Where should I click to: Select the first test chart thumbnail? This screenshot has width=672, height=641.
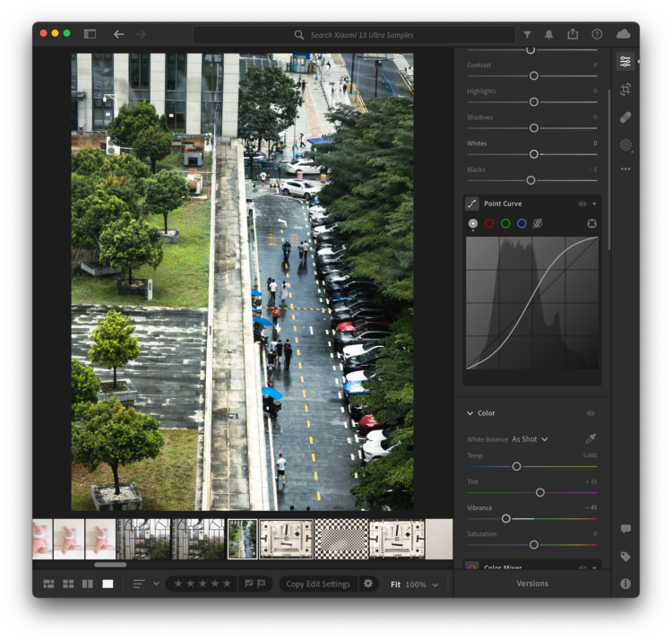pos(287,539)
